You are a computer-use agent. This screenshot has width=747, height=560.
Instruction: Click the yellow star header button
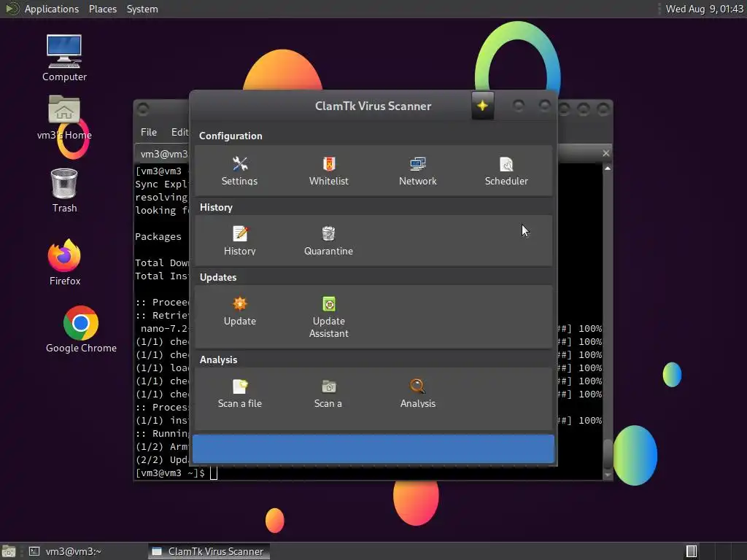coord(483,106)
